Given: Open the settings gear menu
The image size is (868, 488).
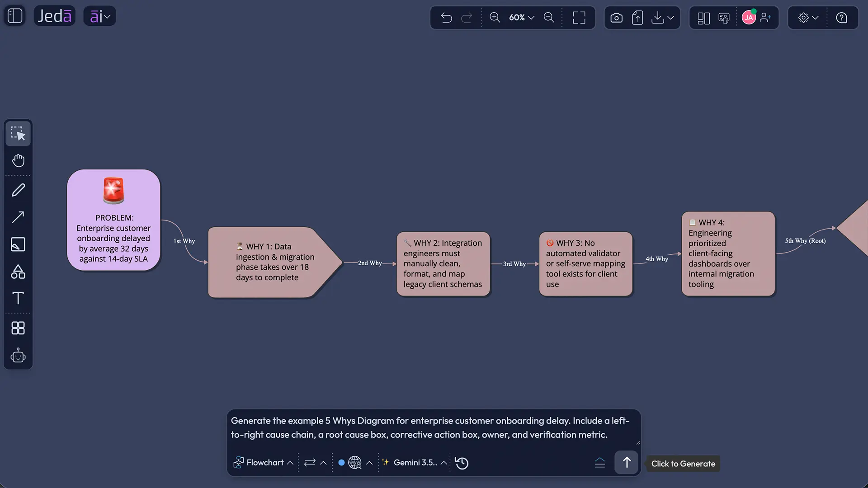Looking at the screenshot, I should (808, 18).
